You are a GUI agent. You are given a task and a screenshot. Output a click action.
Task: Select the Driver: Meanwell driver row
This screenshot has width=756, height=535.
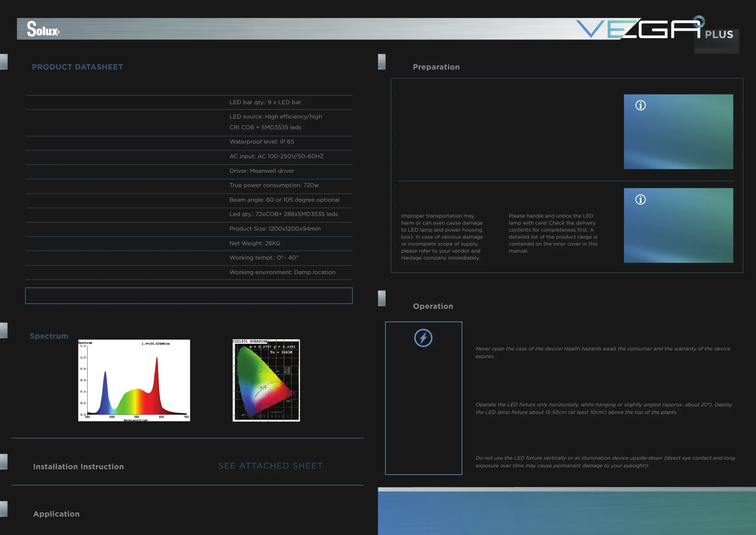(x=262, y=171)
